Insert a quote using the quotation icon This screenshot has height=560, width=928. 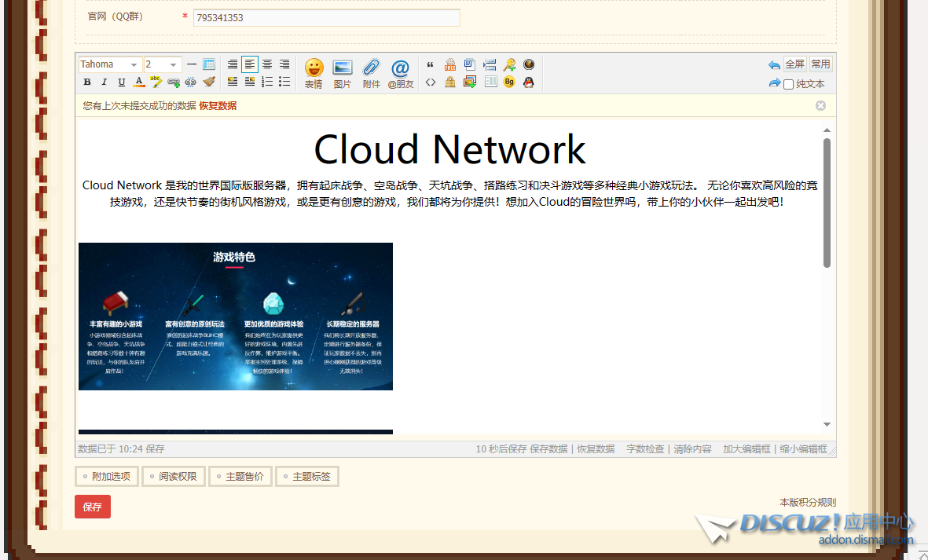430,66
